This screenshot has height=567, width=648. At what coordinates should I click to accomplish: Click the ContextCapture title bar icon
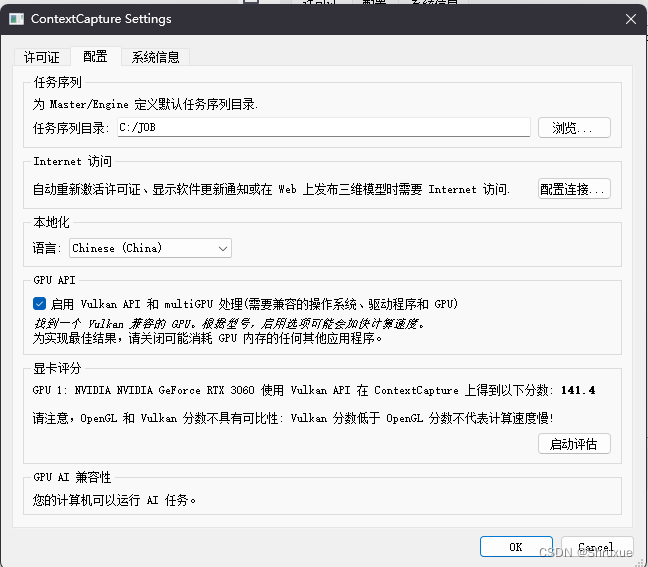tap(17, 19)
